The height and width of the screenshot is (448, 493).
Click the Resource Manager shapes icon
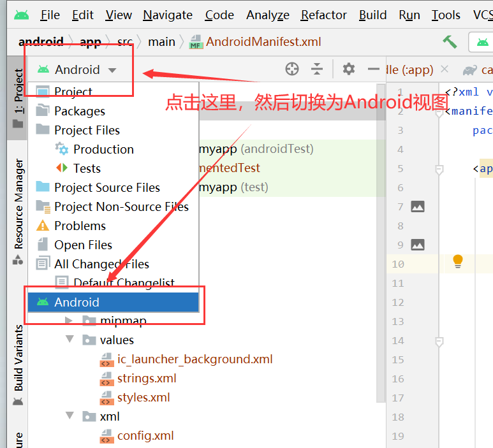pyautogui.click(x=18, y=260)
